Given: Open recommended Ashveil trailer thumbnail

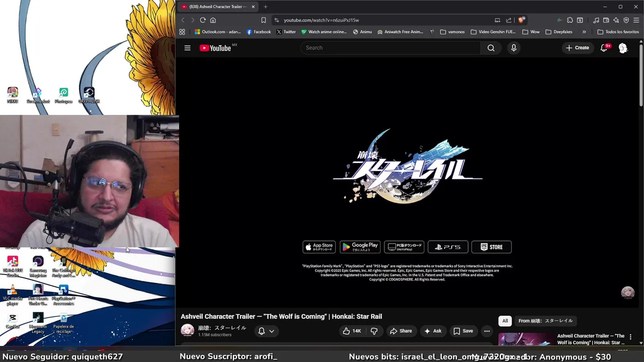Looking at the screenshot, I should [526, 339].
